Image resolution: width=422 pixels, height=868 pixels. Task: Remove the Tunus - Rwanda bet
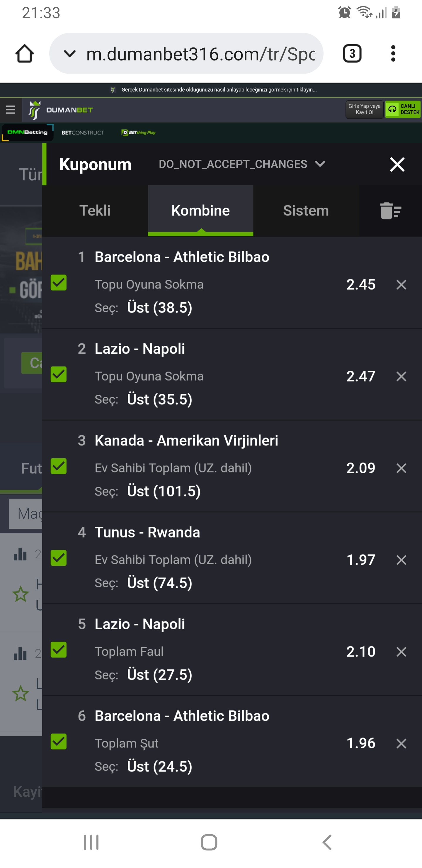[401, 560]
